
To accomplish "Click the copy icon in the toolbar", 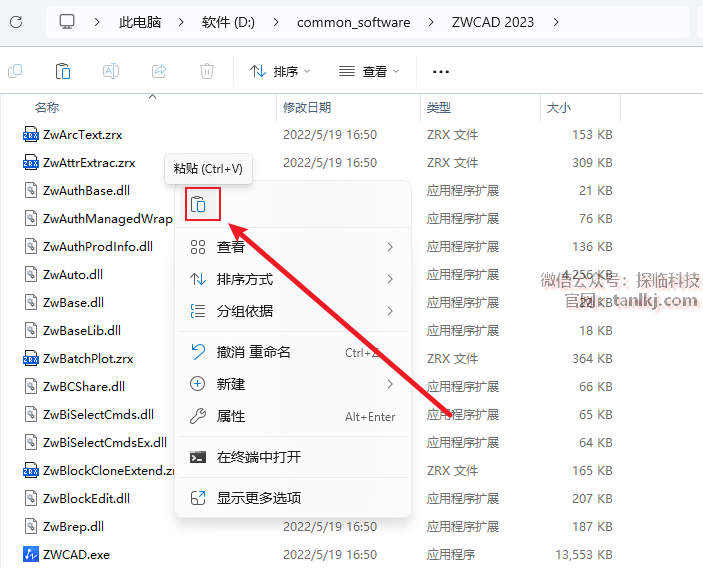I will (15, 71).
